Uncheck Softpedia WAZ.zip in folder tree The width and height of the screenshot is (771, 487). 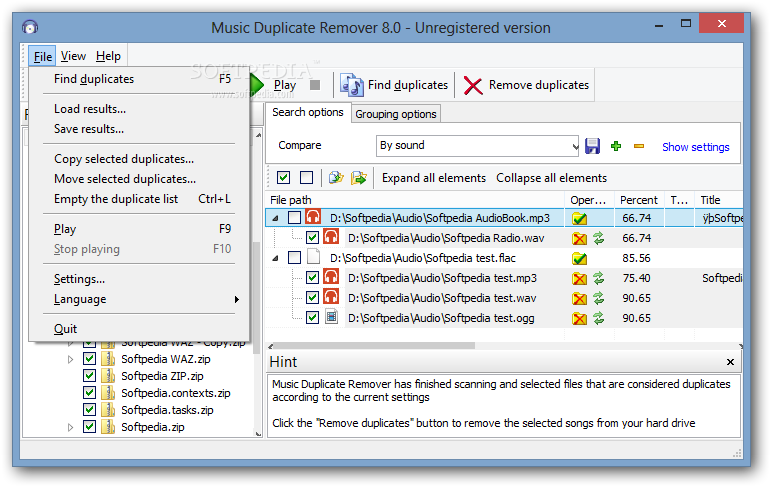89,359
